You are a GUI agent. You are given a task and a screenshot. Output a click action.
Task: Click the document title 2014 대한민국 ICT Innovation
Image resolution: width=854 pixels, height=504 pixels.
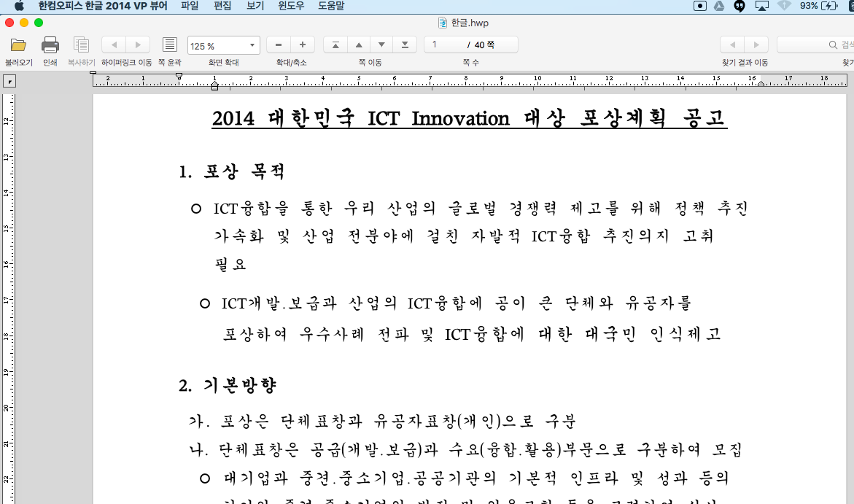470,118
